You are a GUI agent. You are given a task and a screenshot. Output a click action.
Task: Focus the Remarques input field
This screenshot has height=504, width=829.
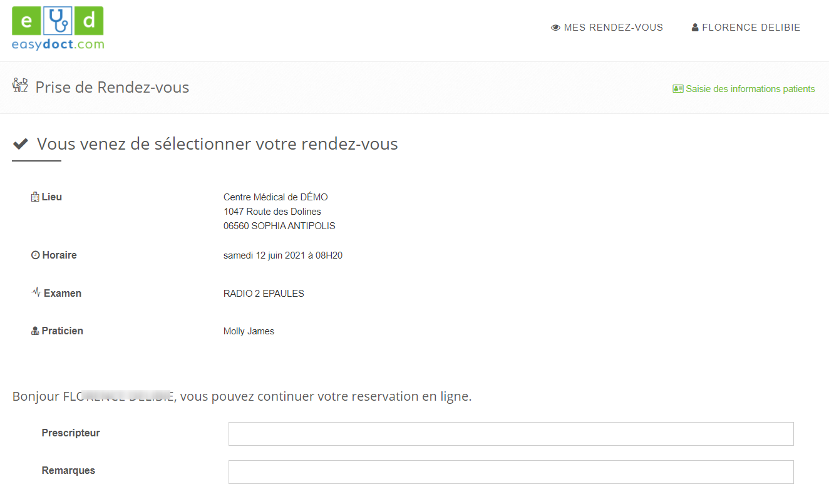[x=510, y=472]
